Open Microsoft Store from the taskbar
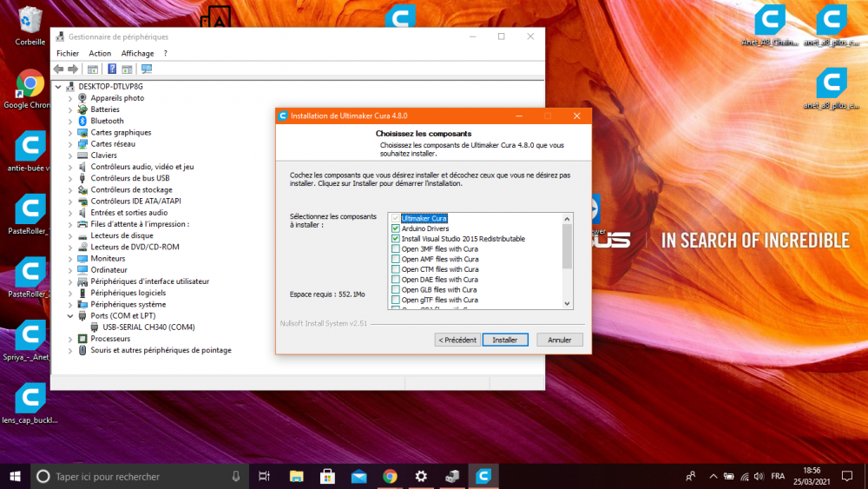 tap(327, 476)
